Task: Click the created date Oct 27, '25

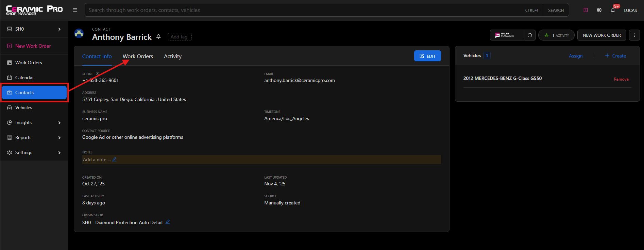Action: (x=94, y=184)
